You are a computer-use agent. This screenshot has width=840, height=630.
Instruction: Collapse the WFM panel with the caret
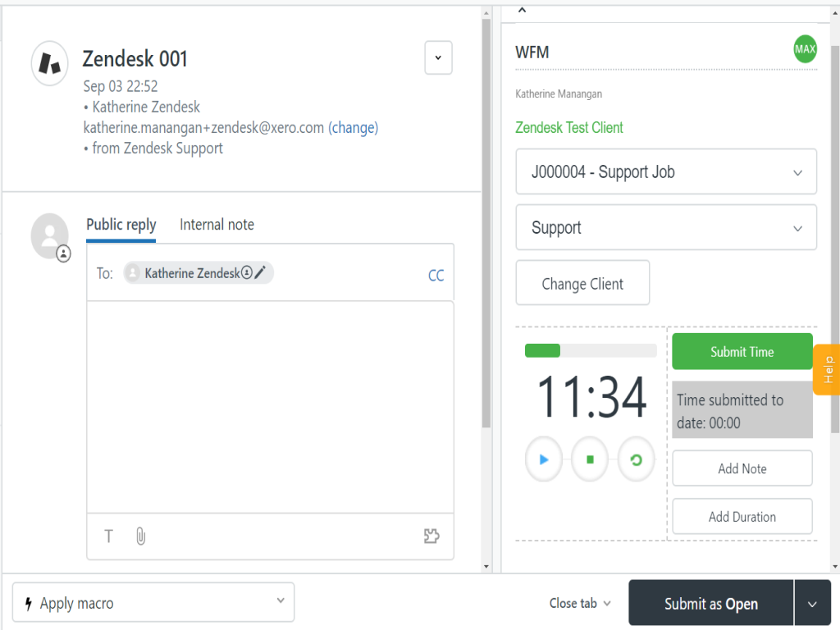tap(522, 11)
